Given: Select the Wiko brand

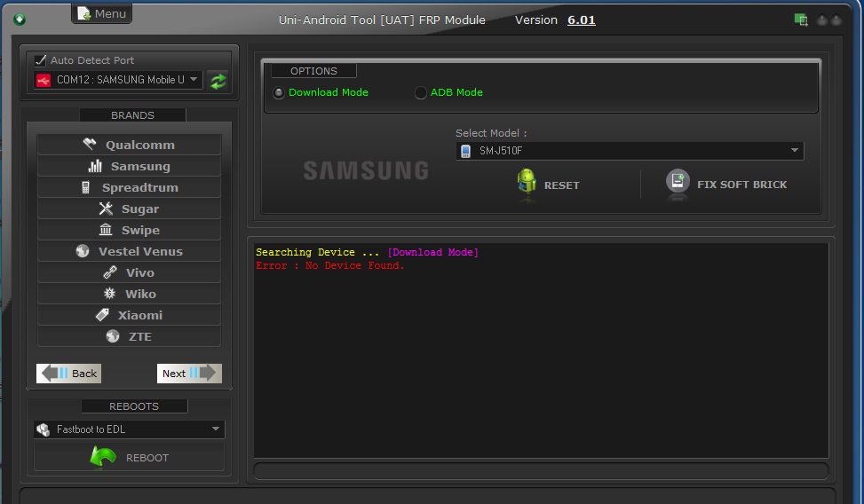Looking at the screenshot, I should [x=129, y=294].
